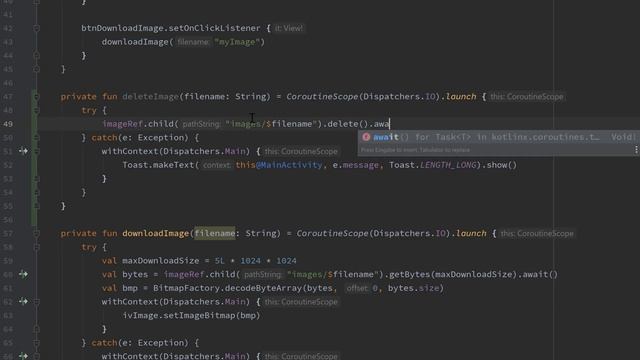
Task: Click the 'this: CoroutineScope' inlay hint on line 47
Action: click(x=527, y=97)
